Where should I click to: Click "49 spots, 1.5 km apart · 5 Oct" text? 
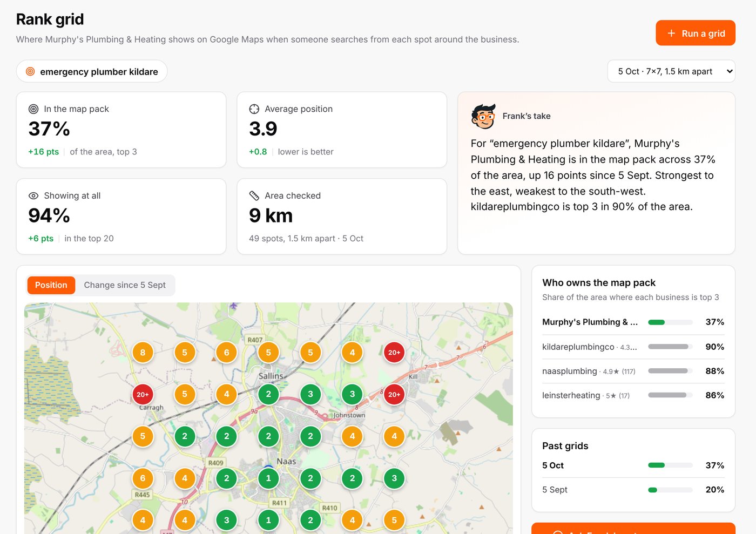(x=306, y=239)
